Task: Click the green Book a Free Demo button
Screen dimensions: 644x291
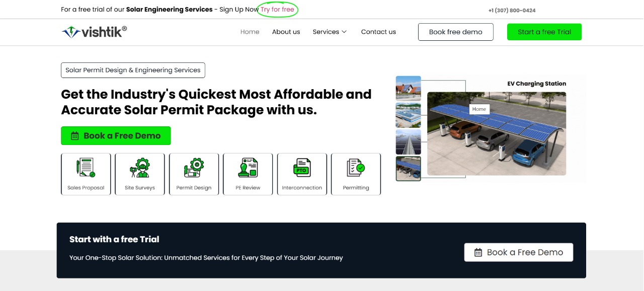Action: [x=116, y=136]
